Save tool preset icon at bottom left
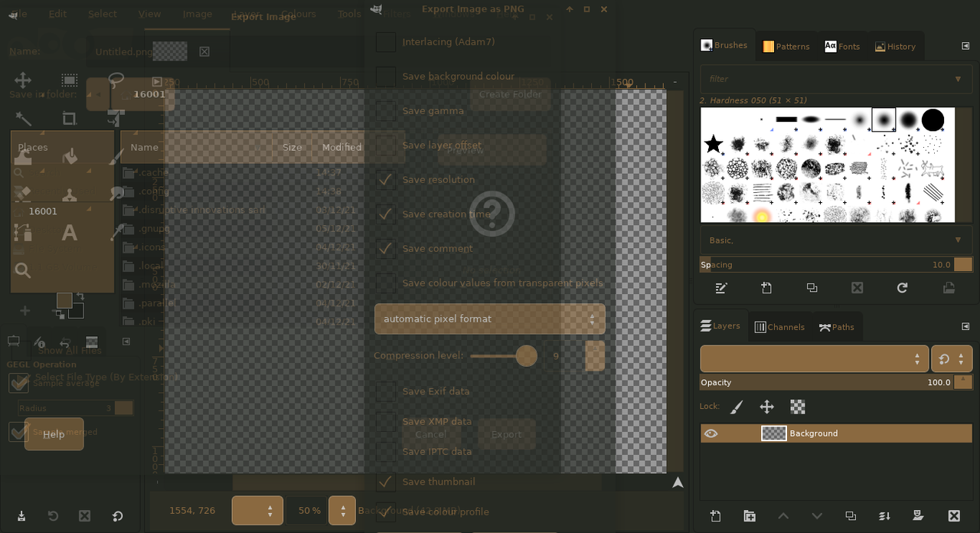Viewport: 980px width, 533px height. [x=21, y=516]
